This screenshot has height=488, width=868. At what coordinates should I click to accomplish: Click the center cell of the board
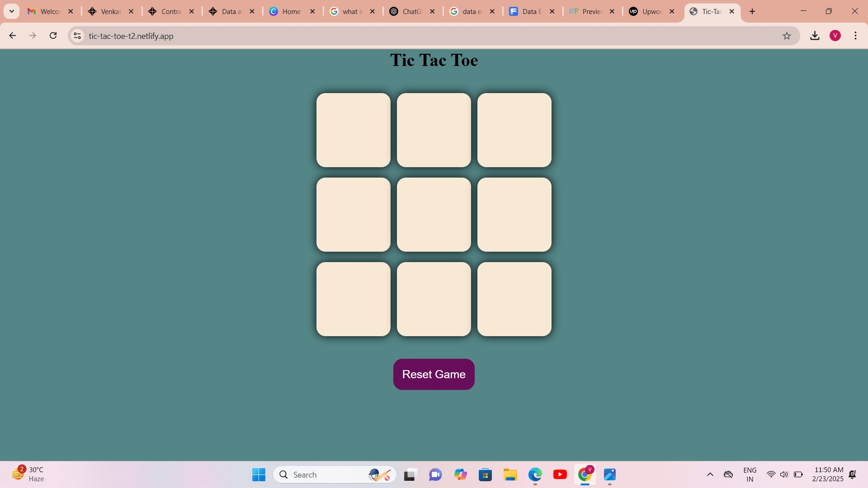point(434,215)
